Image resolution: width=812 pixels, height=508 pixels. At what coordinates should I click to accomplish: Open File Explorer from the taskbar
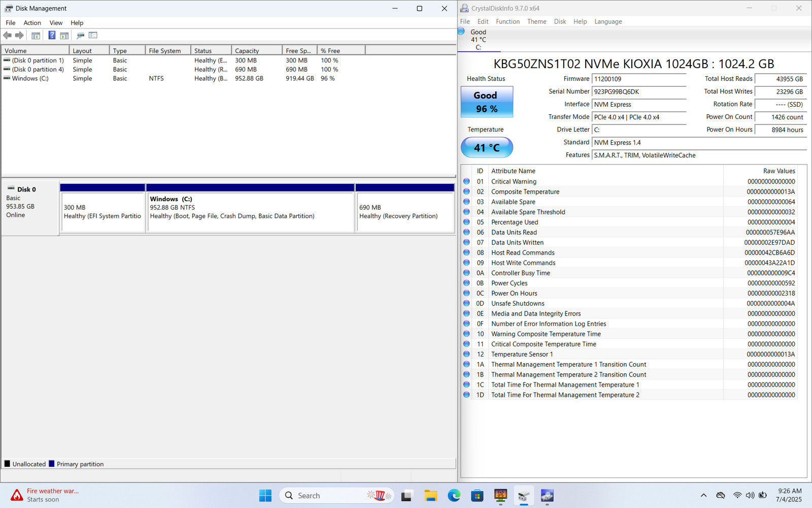pos(430,495)
